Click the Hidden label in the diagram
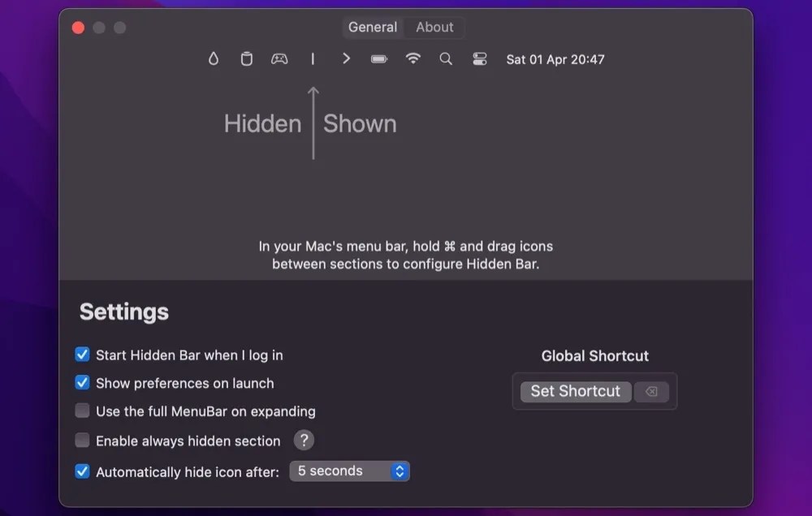The height and width of the screenshot is (516, 812). (262, 123)
